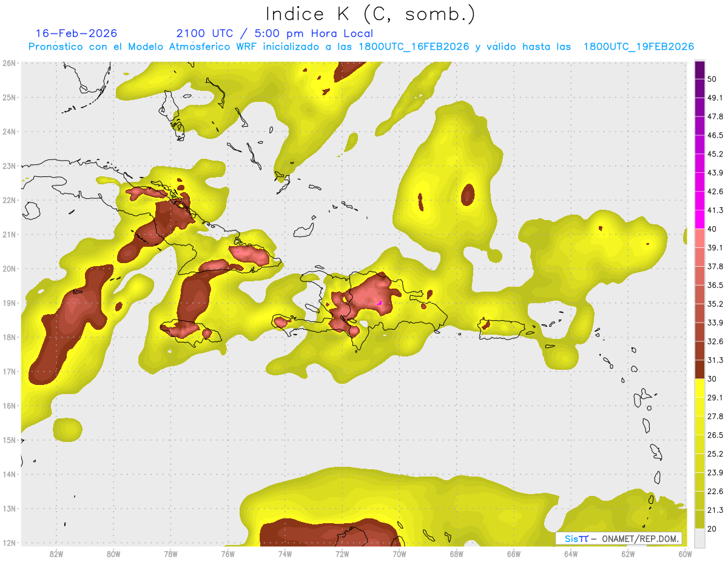Click the colorbar value "40"
The width and height of the screenshot is (728, 562).
(x=712, y=229)
